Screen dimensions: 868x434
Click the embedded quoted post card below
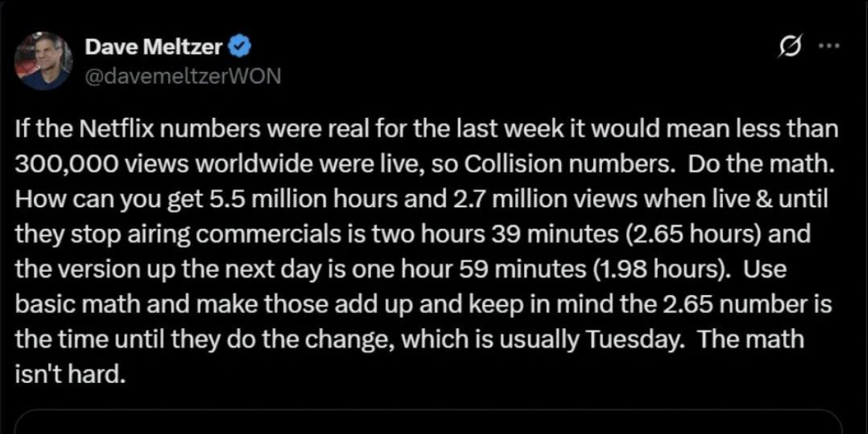coord(428,421)
